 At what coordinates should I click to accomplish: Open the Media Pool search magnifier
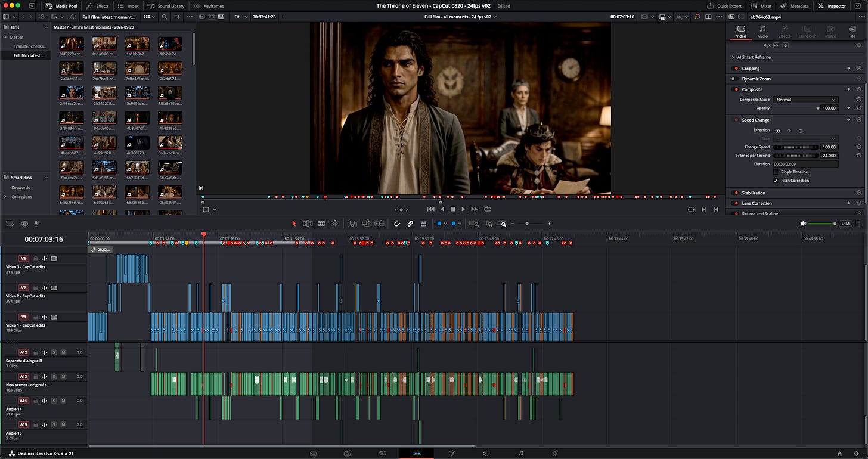[x=165, y=17]
